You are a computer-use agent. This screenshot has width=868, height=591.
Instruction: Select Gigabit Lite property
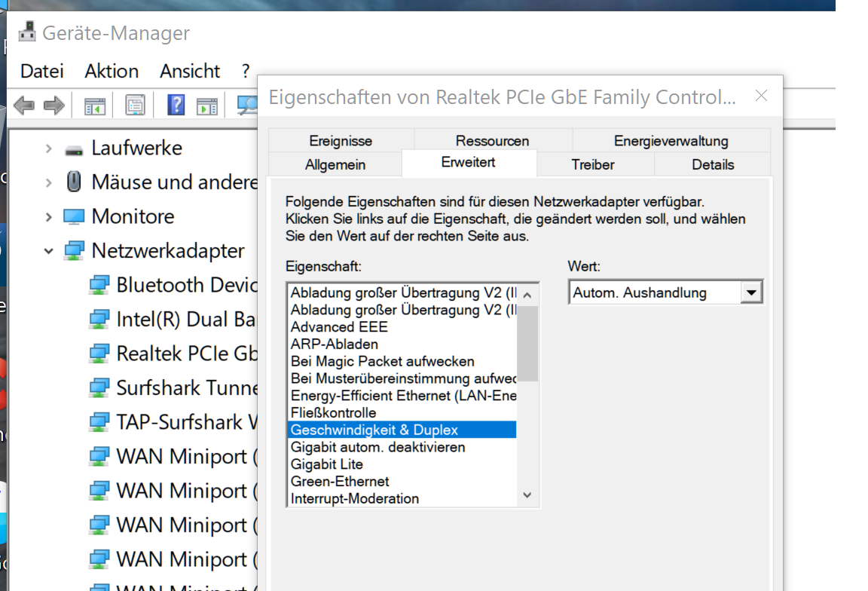[x=403, y=464]
